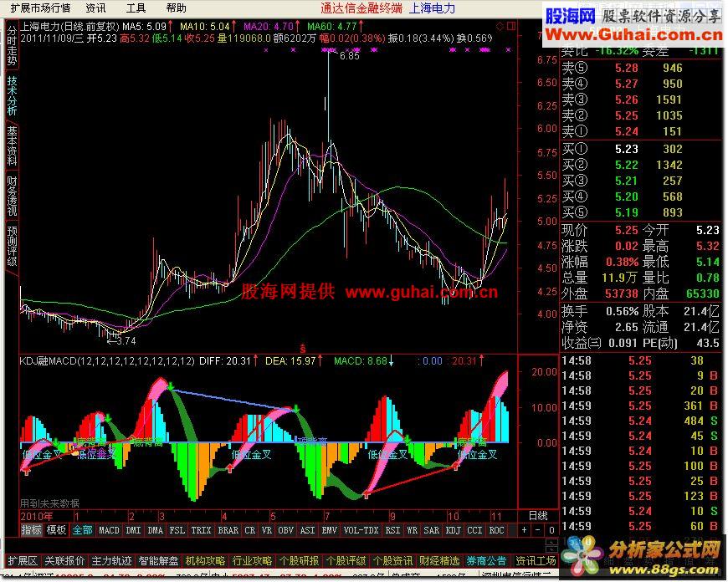
Task: Click the MA60: 4.77 label
Action: (332, 27)
